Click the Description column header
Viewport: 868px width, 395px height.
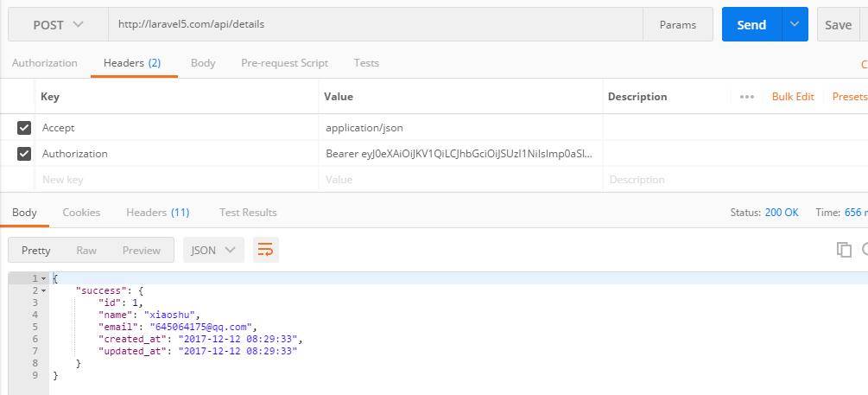coord(637,97)
